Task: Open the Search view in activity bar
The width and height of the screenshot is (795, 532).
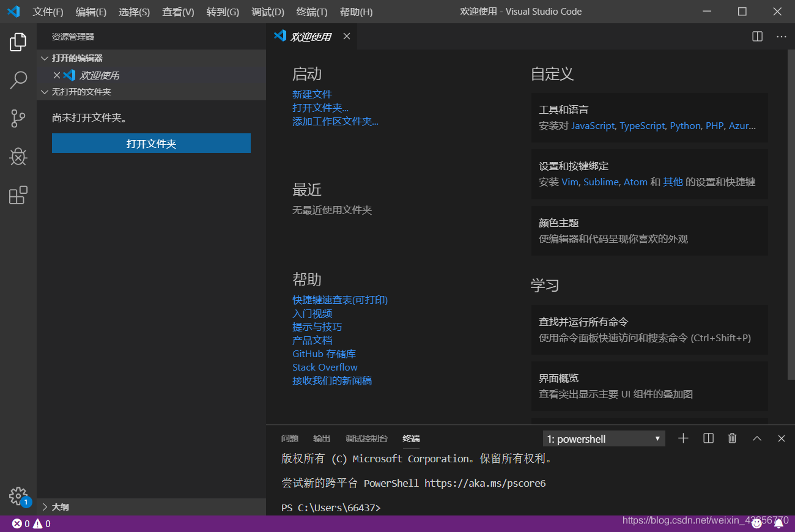Action: pos(18,80)
